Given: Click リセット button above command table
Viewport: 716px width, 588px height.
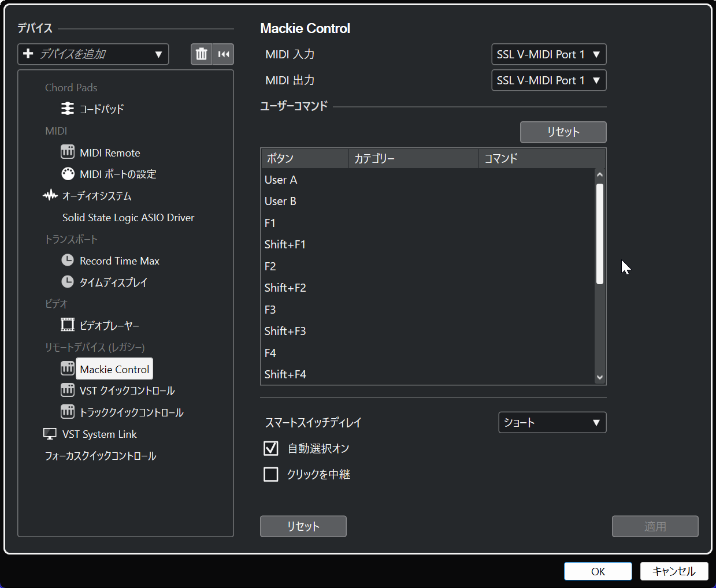Looking at the screenshot, I should 563,132.
